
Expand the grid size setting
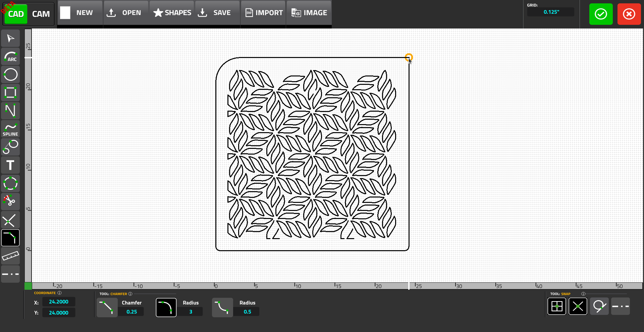(550, 12)
